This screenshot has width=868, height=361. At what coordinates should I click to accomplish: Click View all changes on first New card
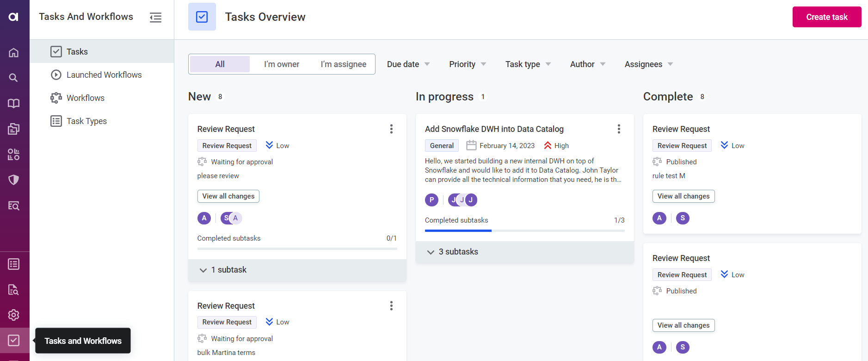coord(228,196)
